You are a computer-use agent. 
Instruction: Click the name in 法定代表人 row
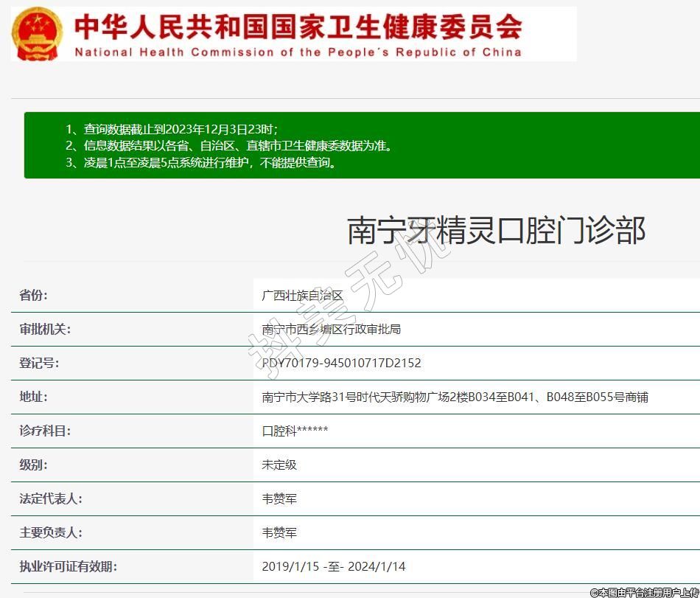click(x=279, y=498)
